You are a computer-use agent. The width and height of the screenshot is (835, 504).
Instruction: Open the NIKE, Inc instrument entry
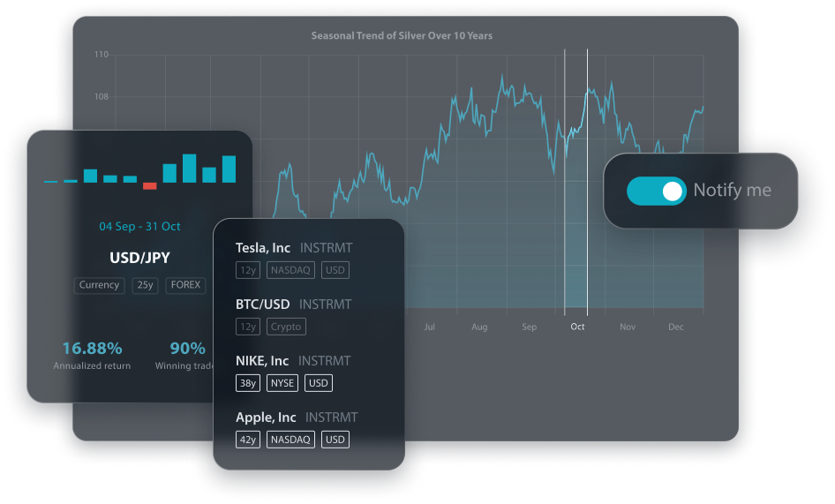coord(262,361)
